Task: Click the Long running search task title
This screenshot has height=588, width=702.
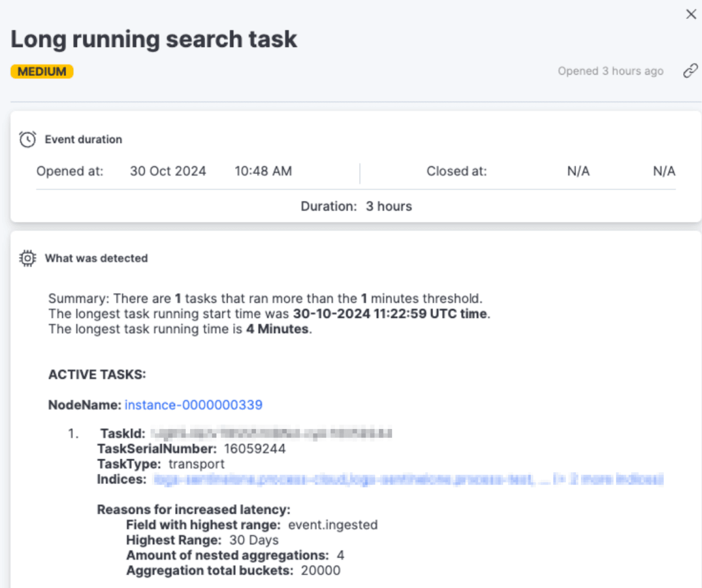Action: (x=154, y=39)
